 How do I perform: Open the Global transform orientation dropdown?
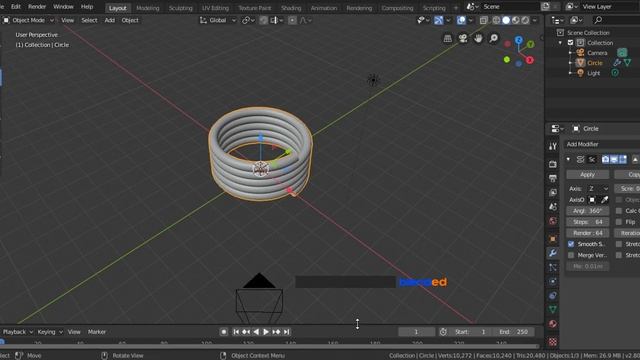(218, 20)
